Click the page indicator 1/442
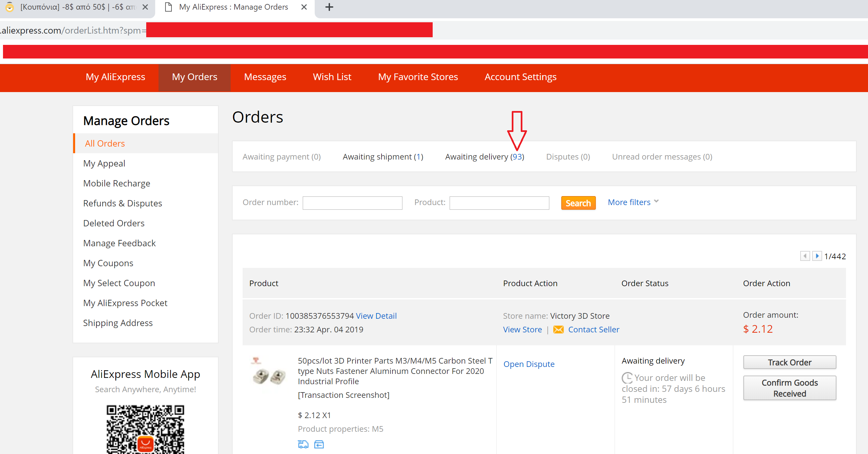The height and width of the screenshot is (454, 868). (835, 256)
